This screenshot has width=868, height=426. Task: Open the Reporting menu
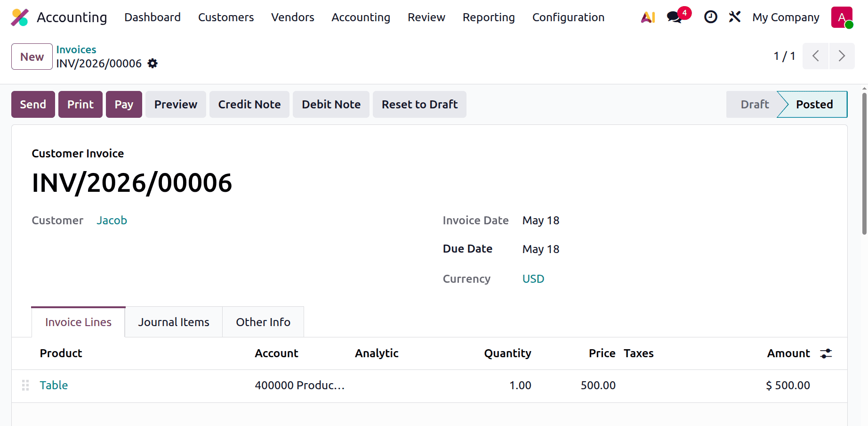[x=489, y=17]
